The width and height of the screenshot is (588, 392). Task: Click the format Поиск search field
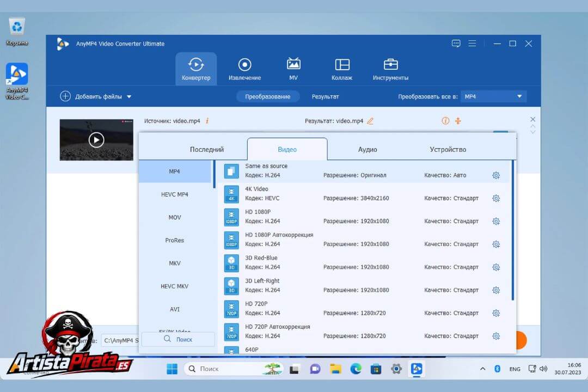tap(178, 339)
